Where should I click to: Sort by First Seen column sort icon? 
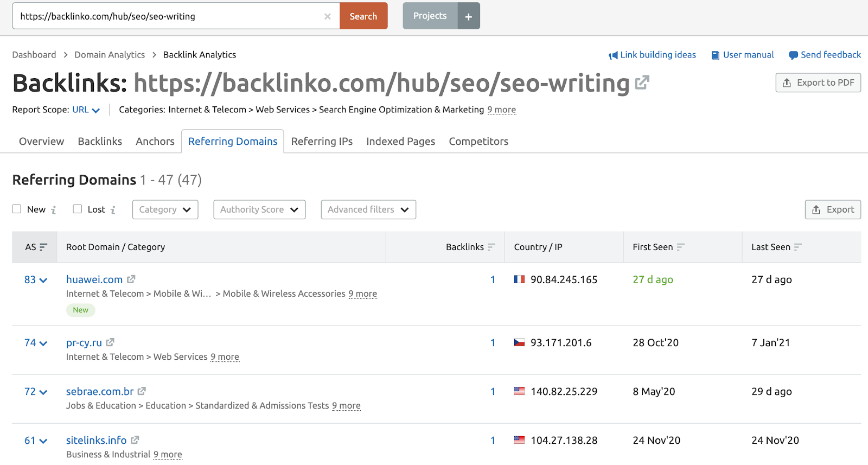681,247
